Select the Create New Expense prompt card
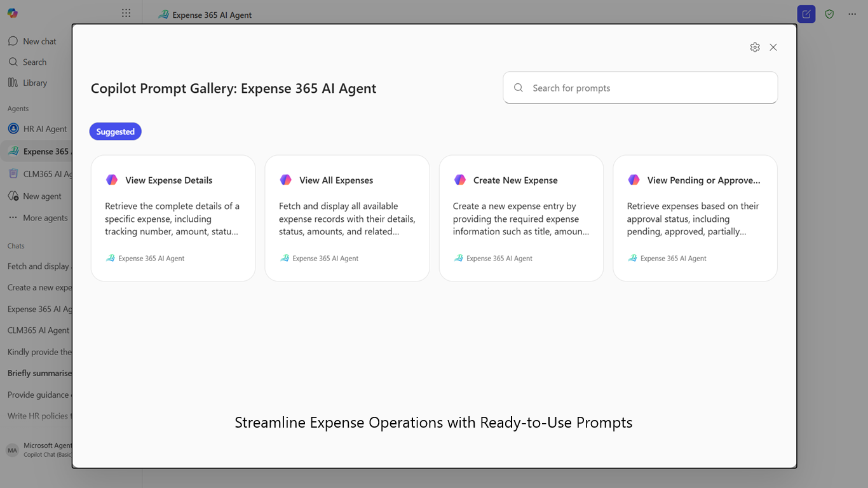Viewport: 868px width, 488px height. pos(521,218)
